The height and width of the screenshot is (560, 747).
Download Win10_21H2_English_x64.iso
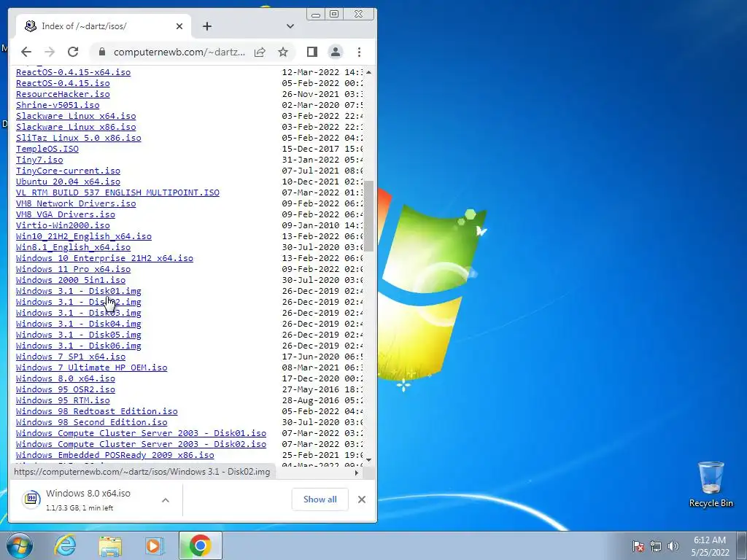tap(84, 237)
